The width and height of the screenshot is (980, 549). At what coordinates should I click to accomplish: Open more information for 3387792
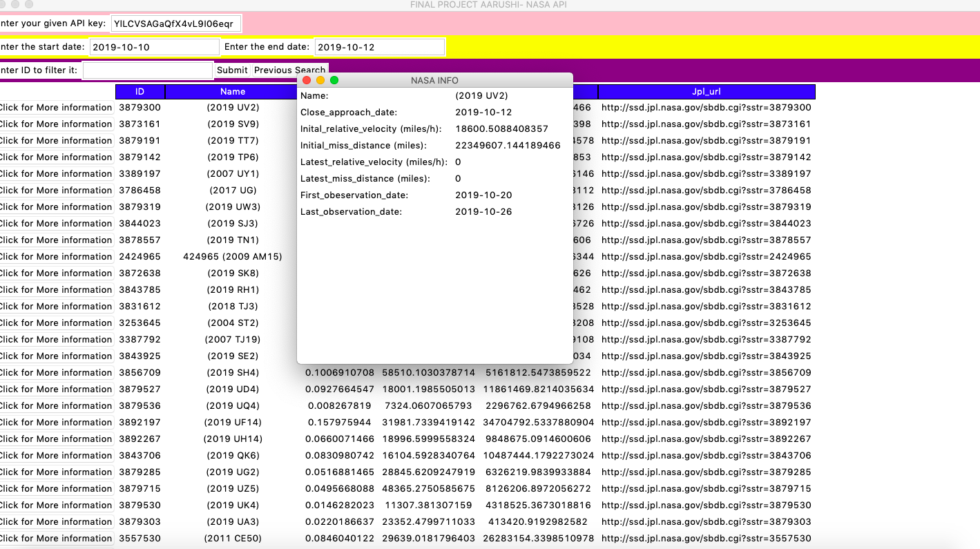(55, 340)
